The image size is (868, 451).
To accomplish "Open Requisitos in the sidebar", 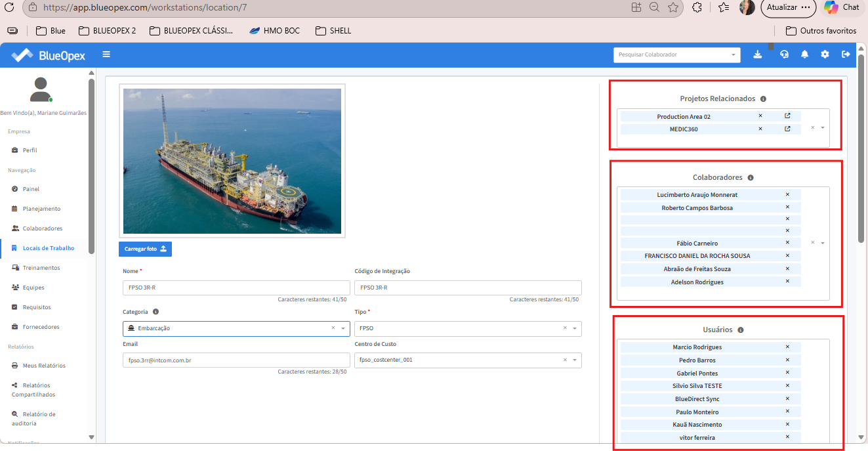I will point(37,307).
